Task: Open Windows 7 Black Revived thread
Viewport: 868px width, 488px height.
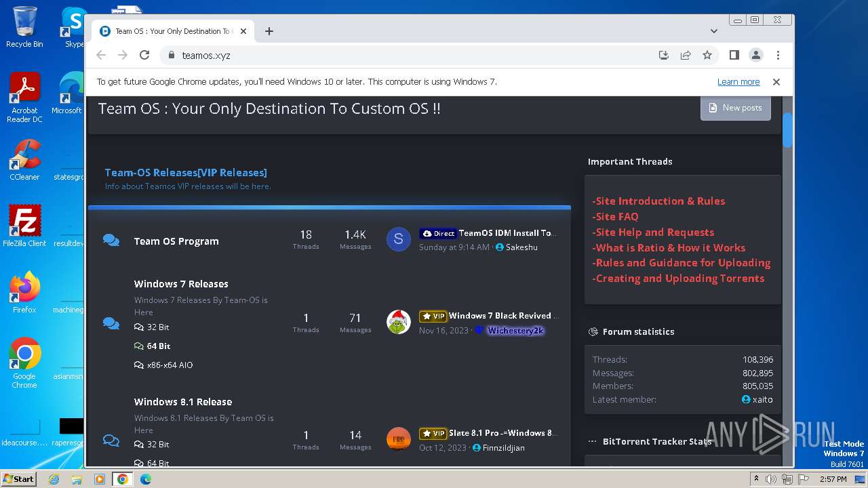Action: (504, 316)
